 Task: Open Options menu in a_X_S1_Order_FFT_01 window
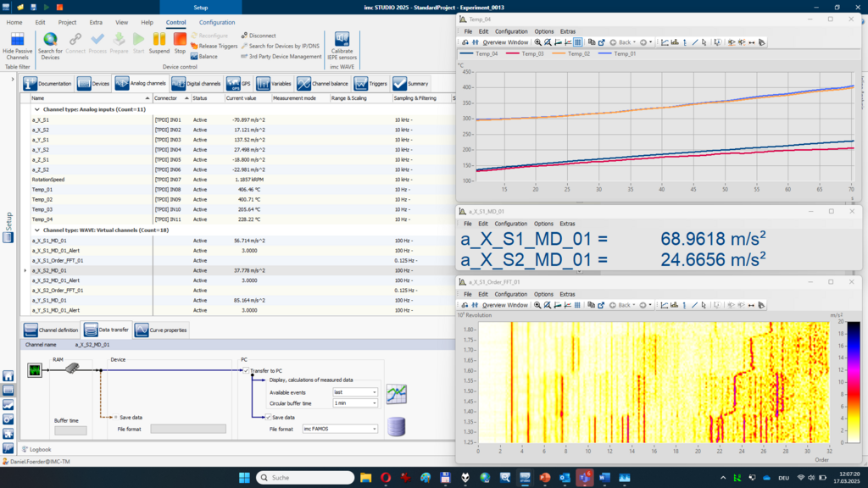click(x=543, y=294)
